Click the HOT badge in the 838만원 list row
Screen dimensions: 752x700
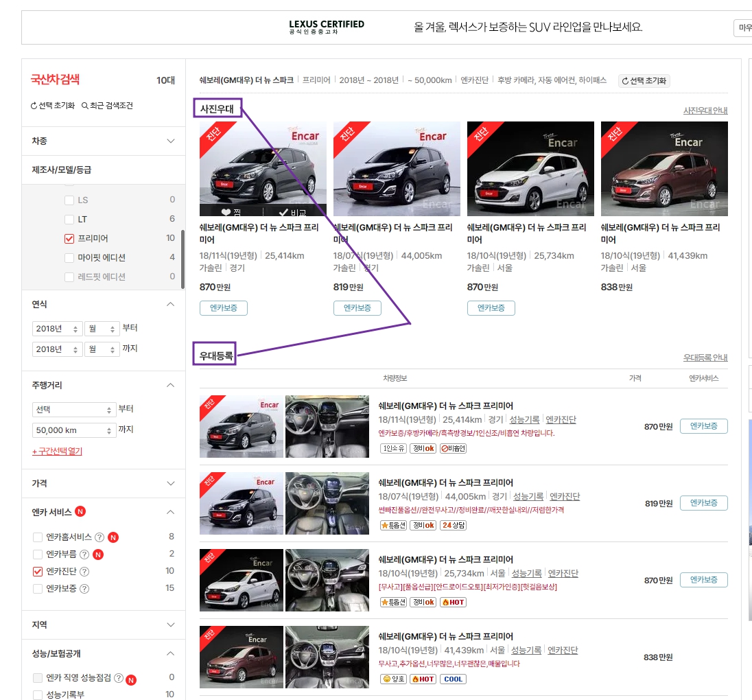point(423,679)
